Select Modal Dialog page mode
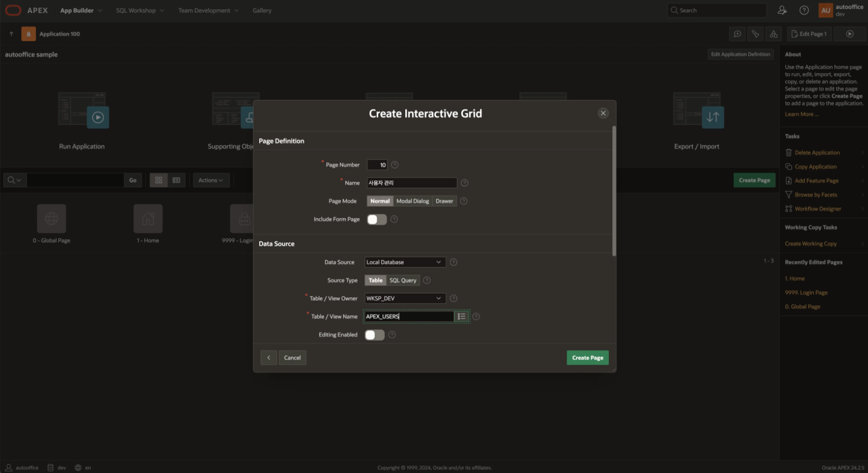 [413, 201]
